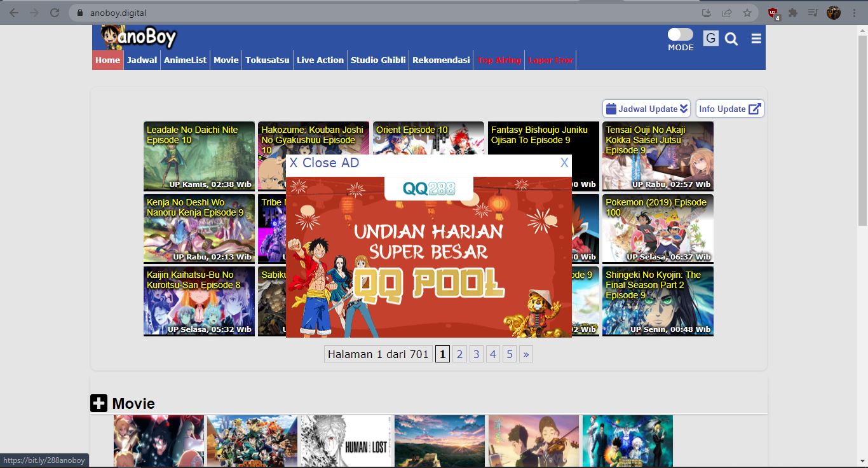This screenshot has height=468, width=868.
Task: Go to page 3
Action: point(476,354)
